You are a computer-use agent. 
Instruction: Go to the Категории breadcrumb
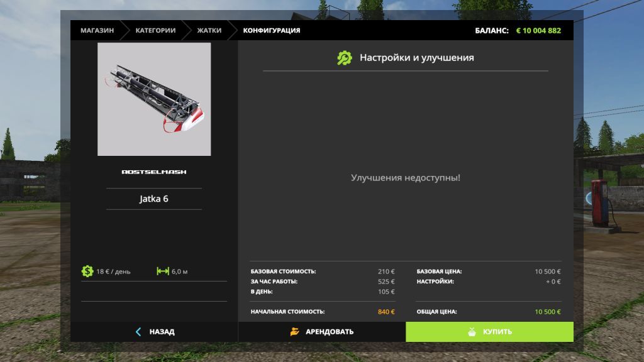(x=156, y=30)
